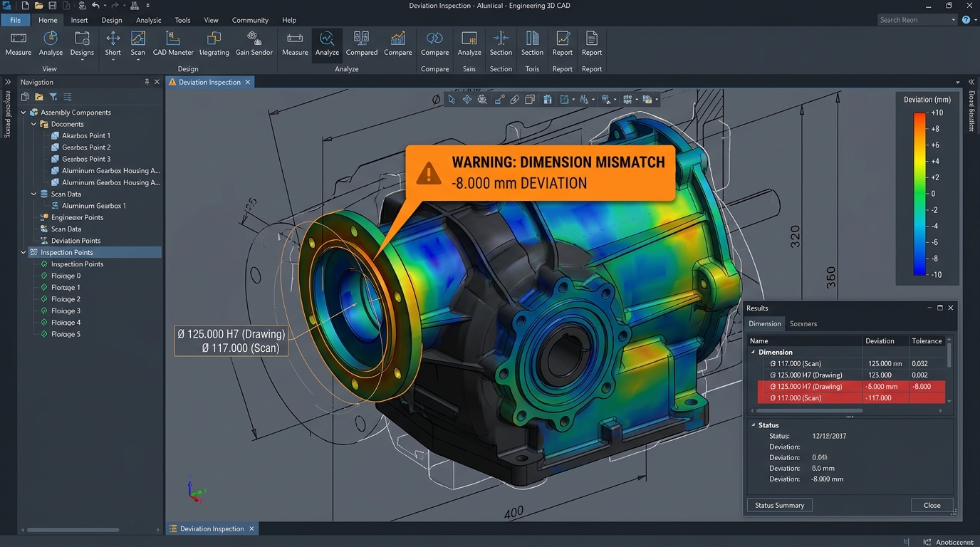Collapse the Status section in the Results panel

click(x=754, y=425)
